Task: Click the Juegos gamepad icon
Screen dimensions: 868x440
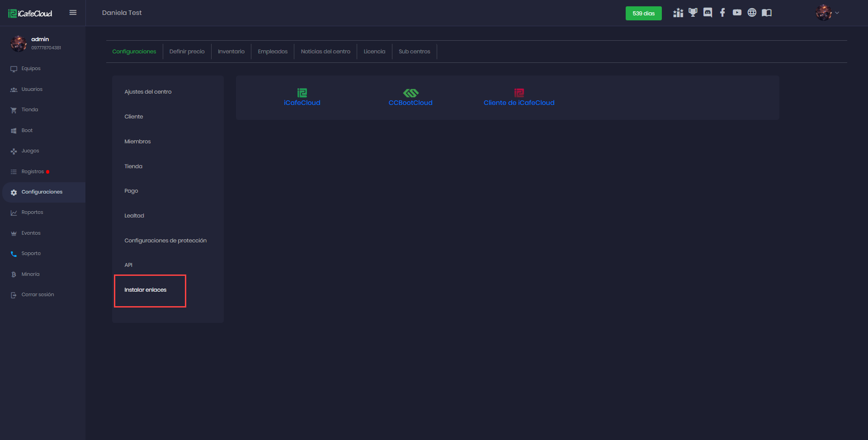Action: click(x=14, y=151)
